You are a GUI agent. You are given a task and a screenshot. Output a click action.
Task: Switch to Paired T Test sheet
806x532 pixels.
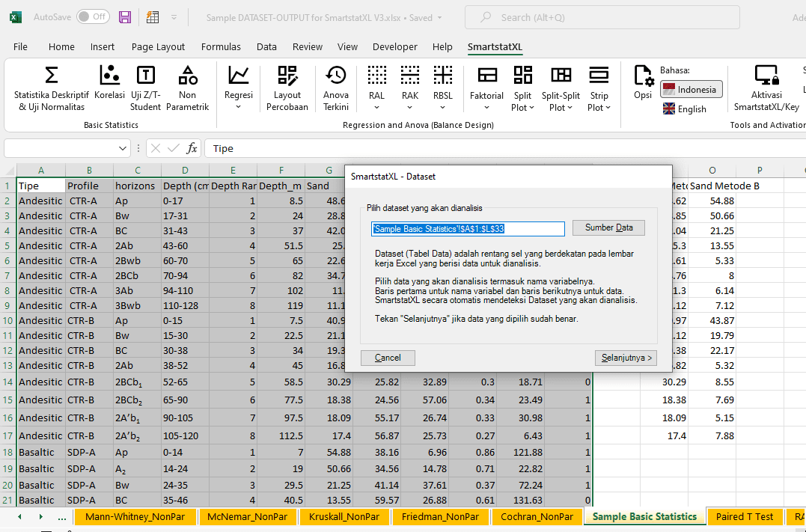[744, 516]
